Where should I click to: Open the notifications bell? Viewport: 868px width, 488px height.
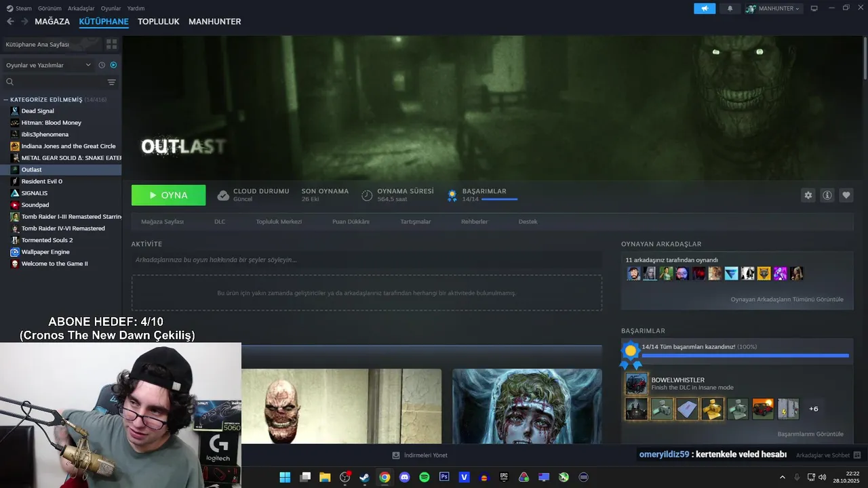point(730,8)
